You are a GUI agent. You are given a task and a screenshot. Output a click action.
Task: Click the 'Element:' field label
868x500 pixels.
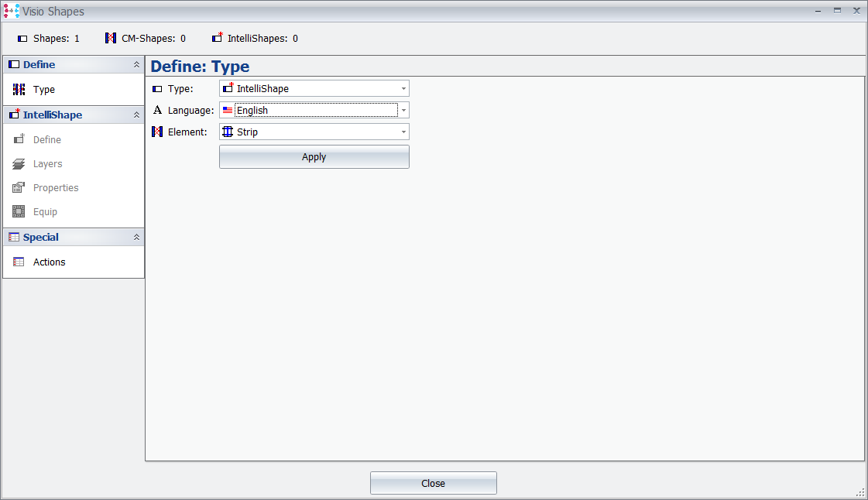[187, 132]
